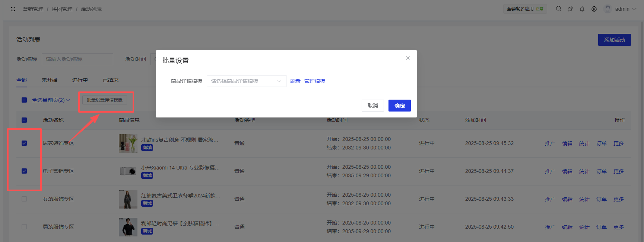Click the 管理模板 link
The image size is (644, 242).
pyautogui.click(x=315, y=81)
